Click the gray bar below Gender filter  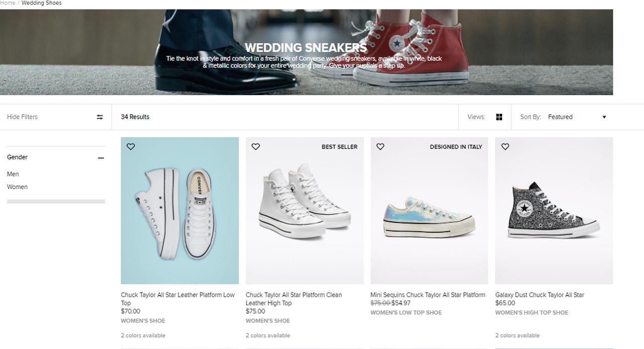(56, 201)
